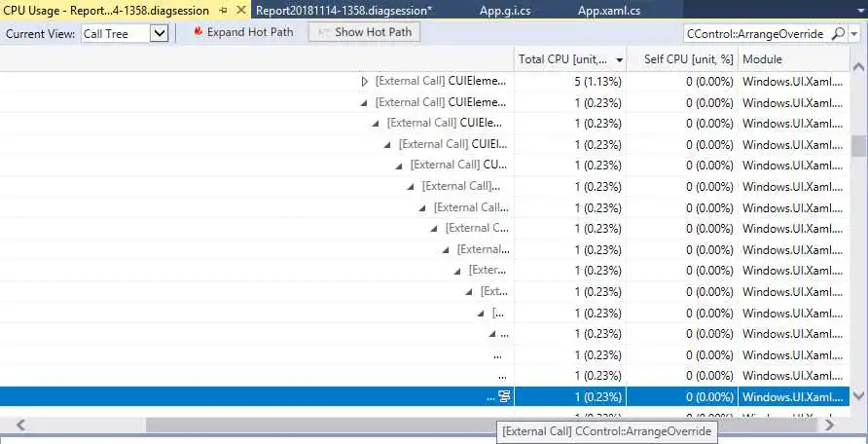Collapse the '[...' row
The width and height of the screenshot is (868, 444).
tap(480, 314)
